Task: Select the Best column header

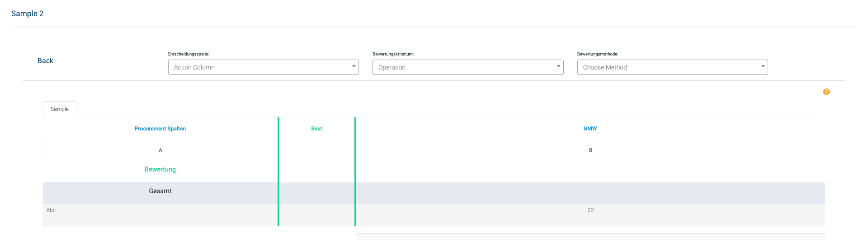Action: [316, 129]
